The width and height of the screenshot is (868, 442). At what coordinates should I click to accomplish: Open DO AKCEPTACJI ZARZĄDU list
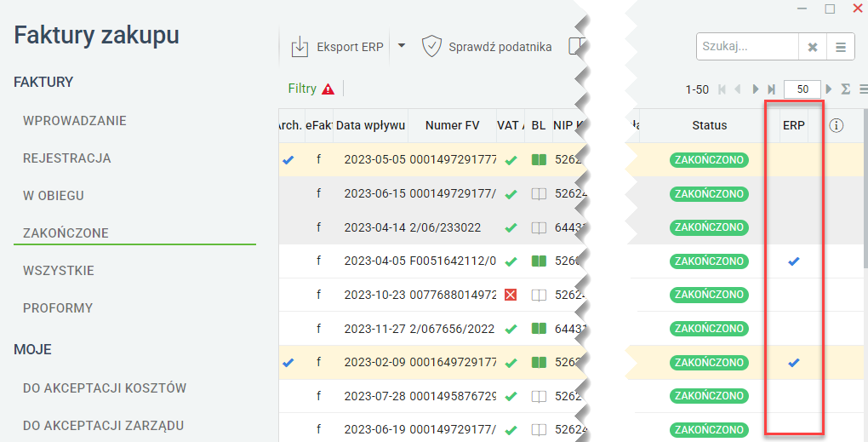[104, 426]
